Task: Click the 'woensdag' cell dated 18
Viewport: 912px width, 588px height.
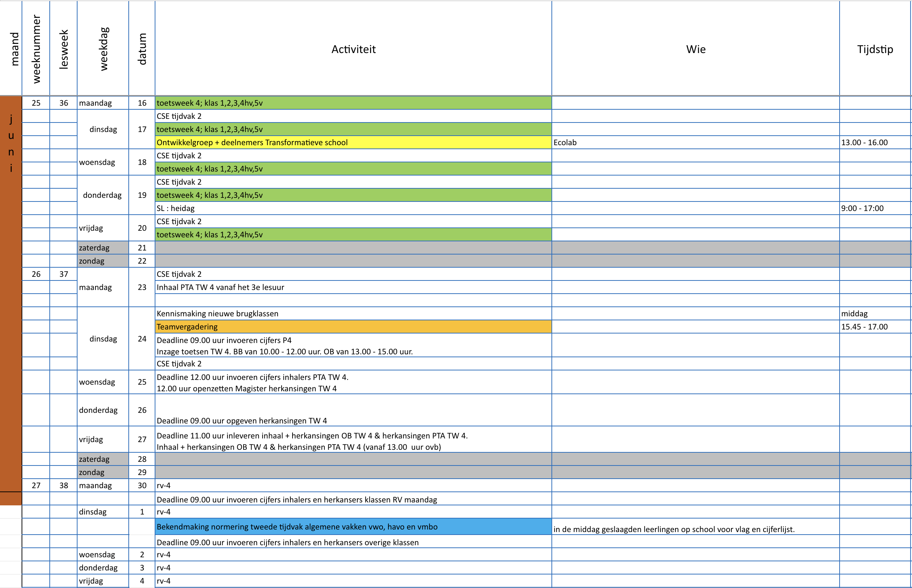Action: 103,162
